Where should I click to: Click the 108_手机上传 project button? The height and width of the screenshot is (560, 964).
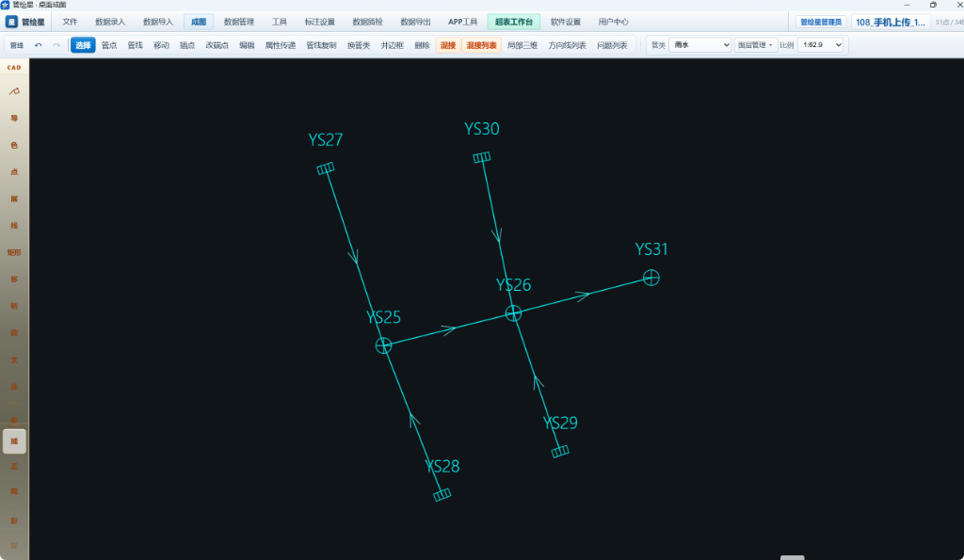[x=891, y=23]
